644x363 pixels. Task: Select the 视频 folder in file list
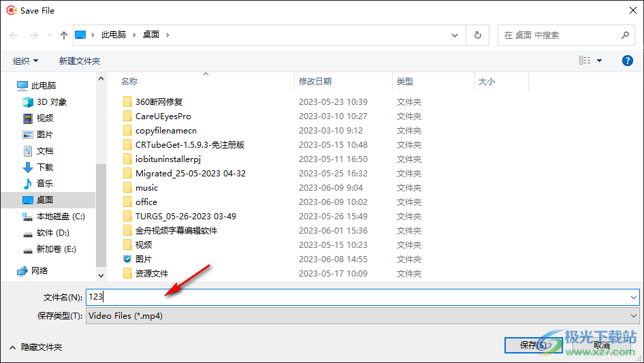[x=144, y=245]
